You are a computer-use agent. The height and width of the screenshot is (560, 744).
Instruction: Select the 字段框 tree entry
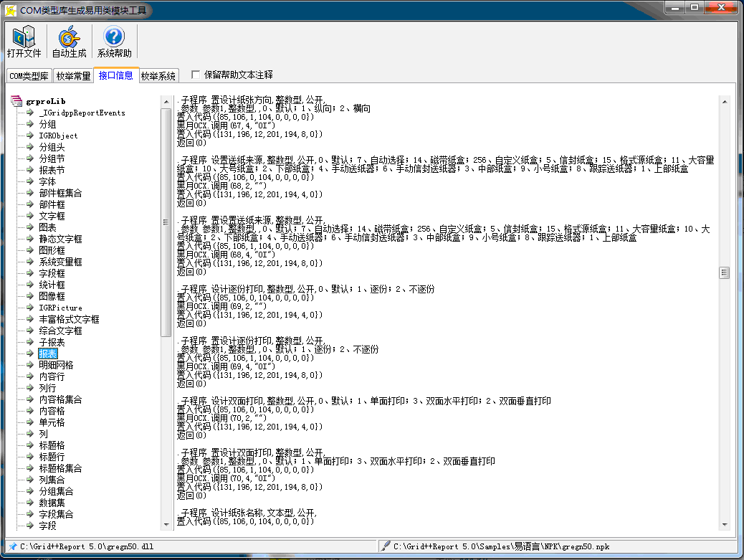point(52,273)
